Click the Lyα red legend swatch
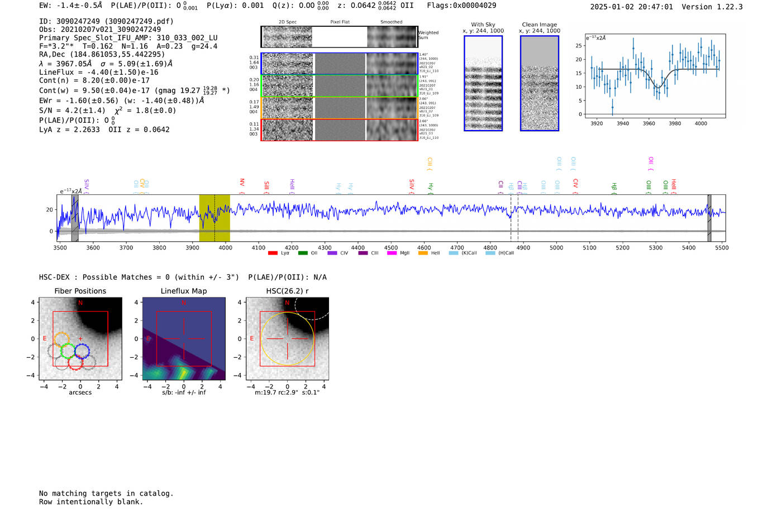Viewport: 782px width, 532px height. (273, 253)
